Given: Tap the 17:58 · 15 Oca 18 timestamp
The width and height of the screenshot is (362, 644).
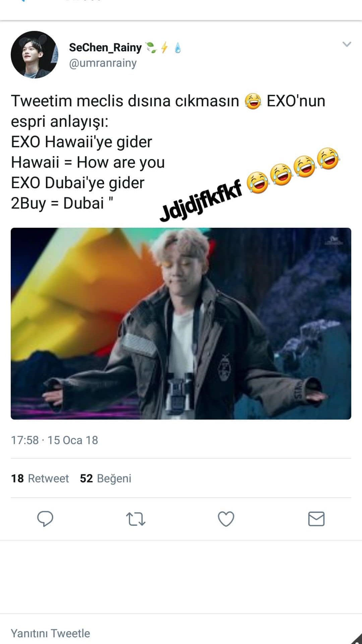Looking at the screenshot, I should (54, 440).
